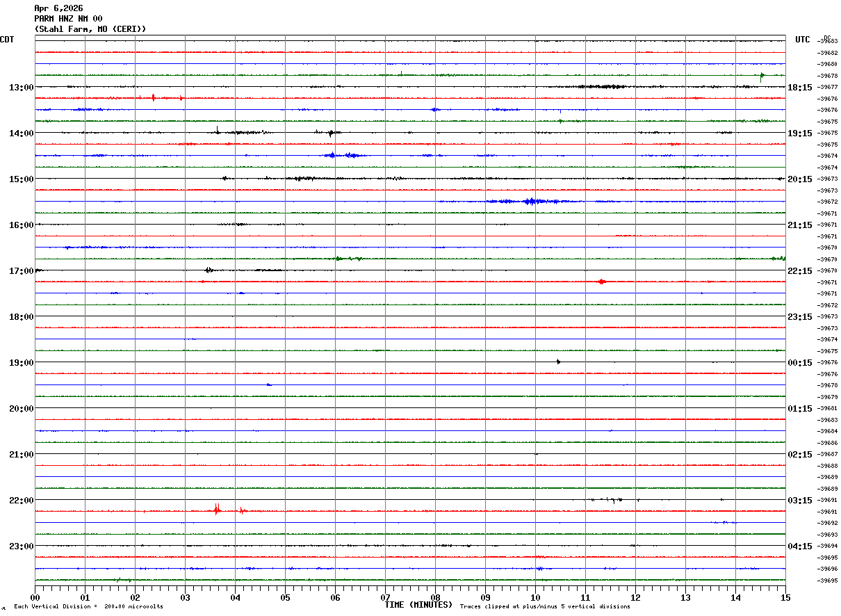
Task: Click the CDT timezone label
Action: click(x=7, y=40)
